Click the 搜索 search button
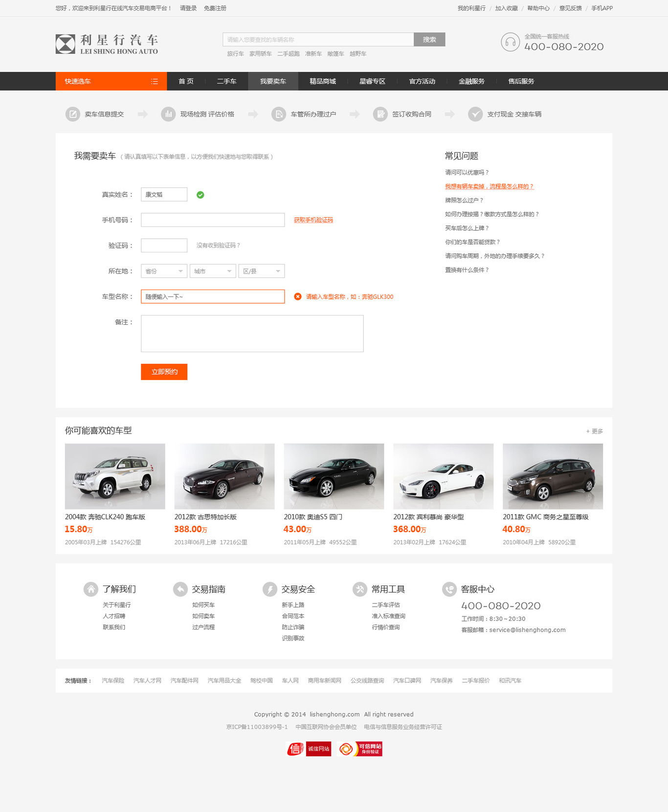Screen dimensions: 668x812 click(429, 40)
